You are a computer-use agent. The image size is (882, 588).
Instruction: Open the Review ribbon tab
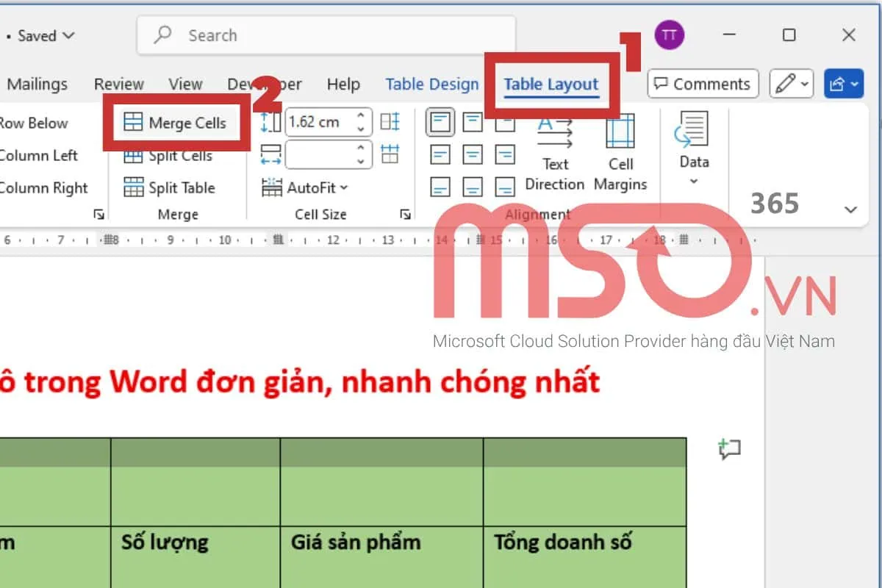point(118,84)
